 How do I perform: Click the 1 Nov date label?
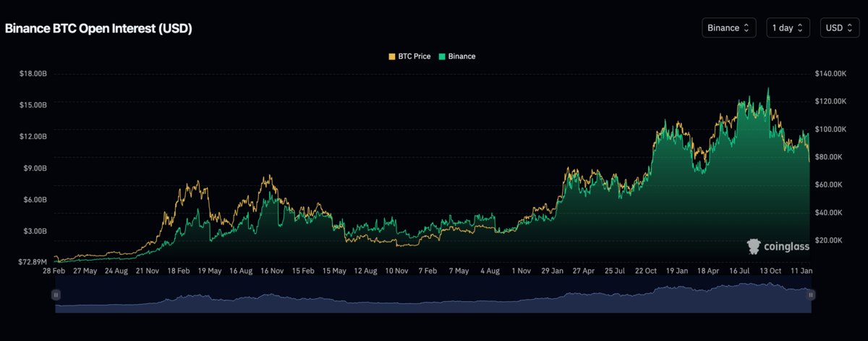coord(521,271)
